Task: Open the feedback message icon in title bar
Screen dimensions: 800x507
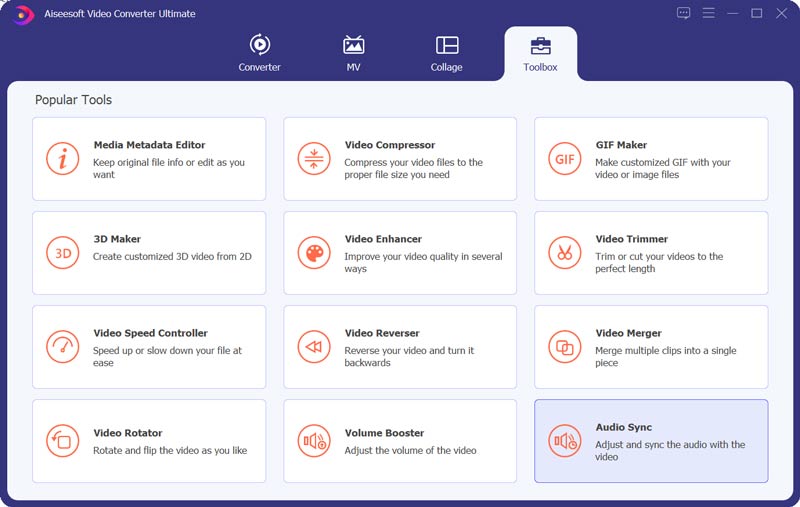Action: pos(683,13)
